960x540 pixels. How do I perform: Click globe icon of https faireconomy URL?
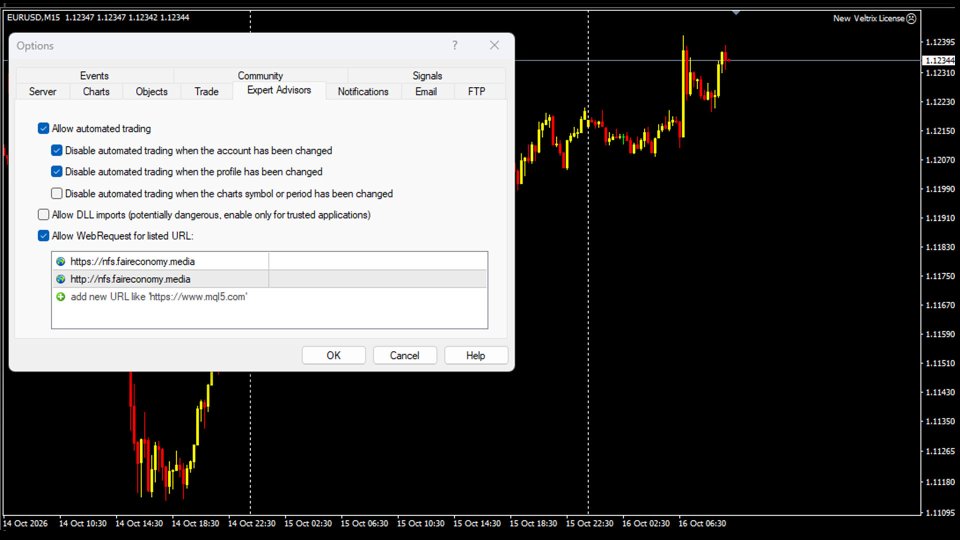[61, 261]
